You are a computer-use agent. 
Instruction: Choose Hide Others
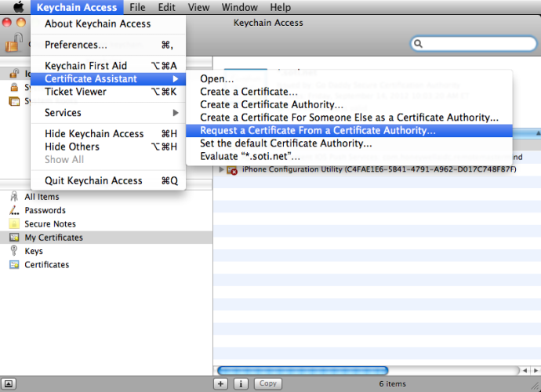point(108,147)
